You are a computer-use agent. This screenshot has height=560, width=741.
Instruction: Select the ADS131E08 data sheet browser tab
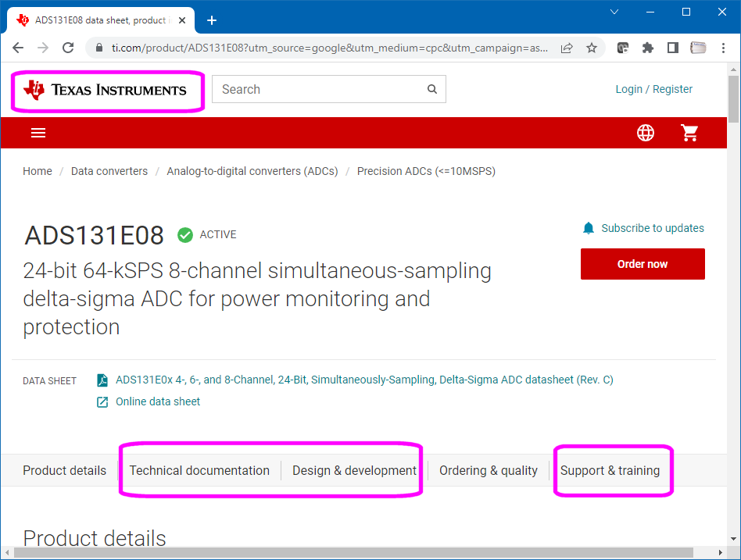point(101,20)
